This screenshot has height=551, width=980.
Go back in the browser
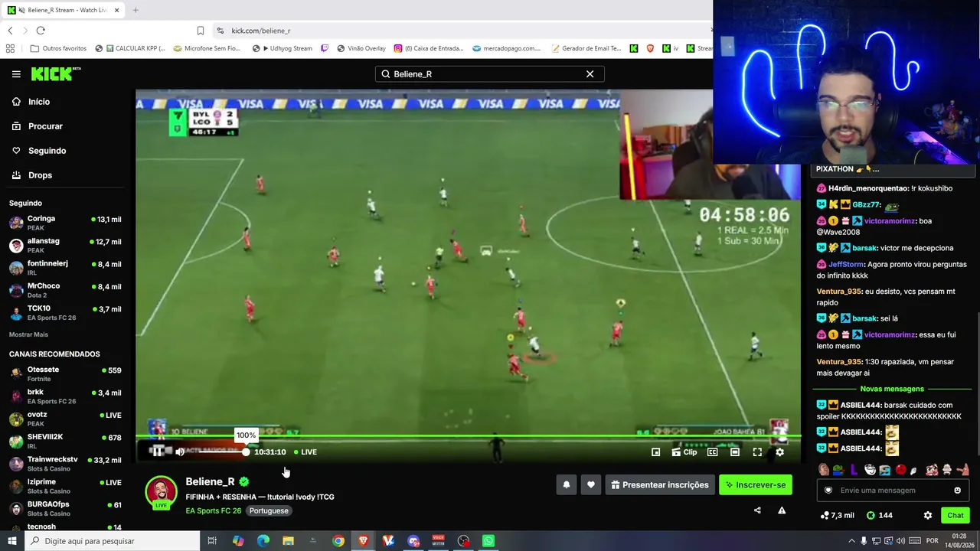coord(10,31)
